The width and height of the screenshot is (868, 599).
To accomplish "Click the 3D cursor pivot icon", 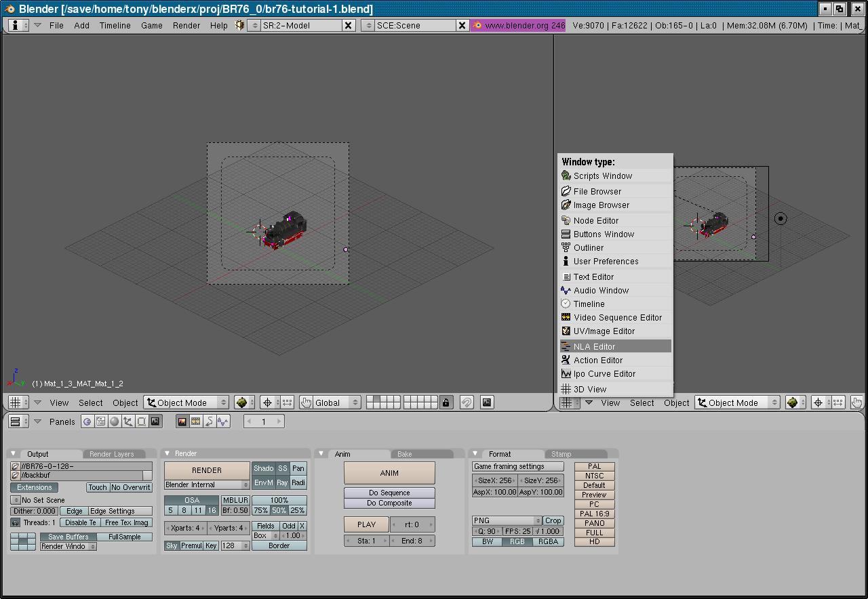I will (x=268, y=402).
